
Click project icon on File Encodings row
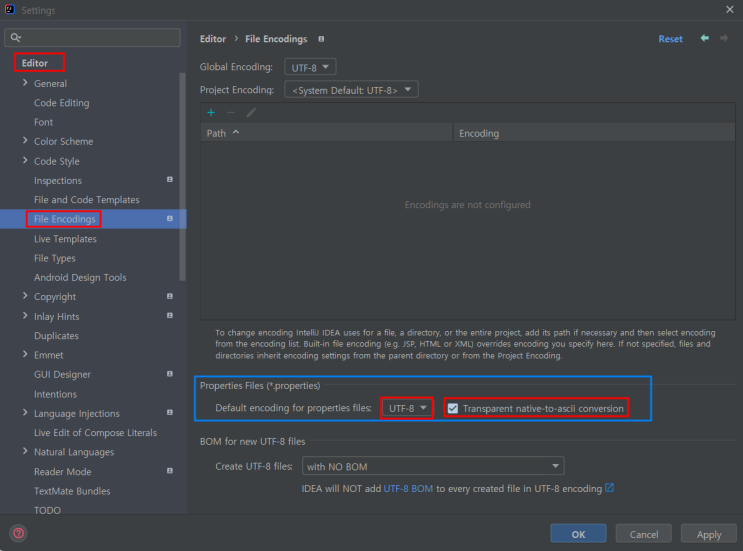click(x=170, y=218)
